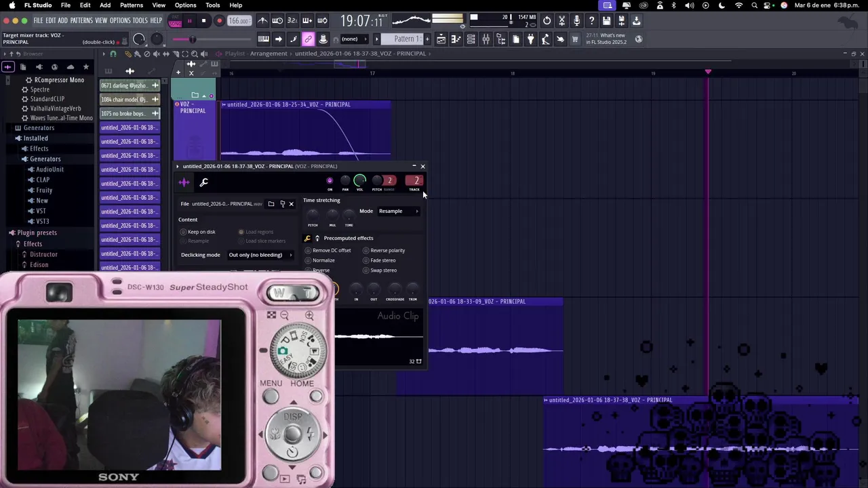
Task: Select the playlist slip tool
Action: tap(166, 54)
